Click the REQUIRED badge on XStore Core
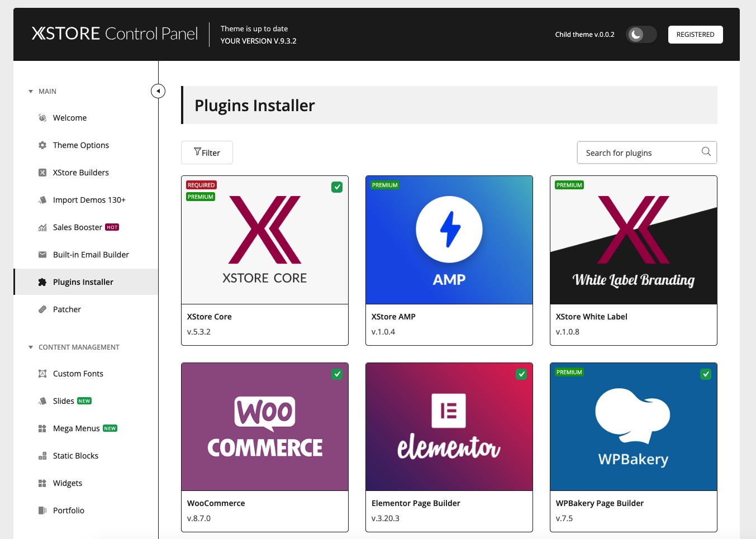The image size is (756, 539). [x=201, y=185]
